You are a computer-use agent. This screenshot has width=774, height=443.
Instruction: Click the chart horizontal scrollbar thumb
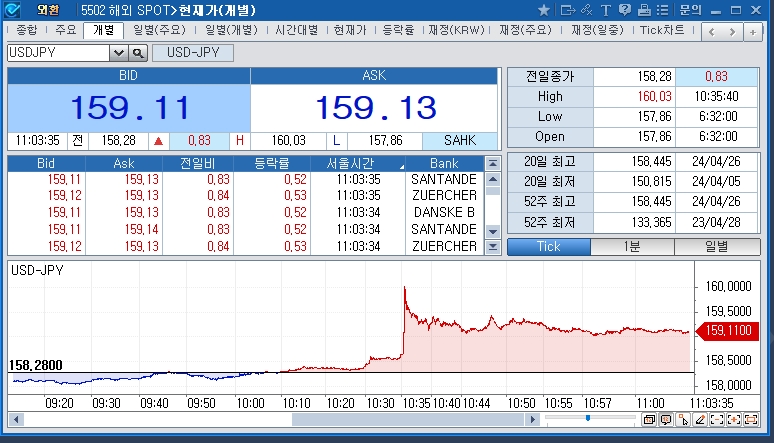408,420
